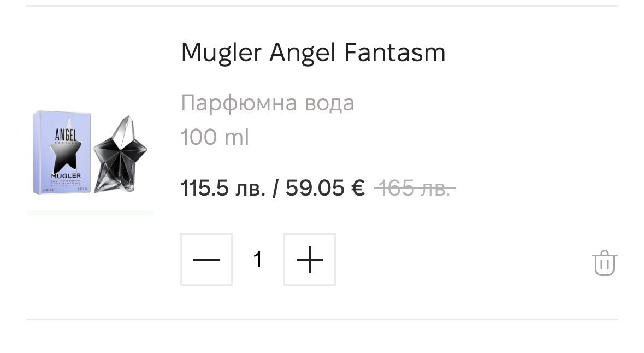Viewport: 644px width, 353px height.
Task: Remove item with the trash bin icon
Action: [x=605, y=263]
